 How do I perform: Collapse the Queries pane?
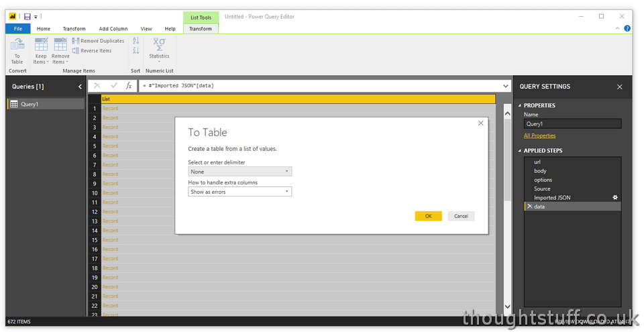80,87
